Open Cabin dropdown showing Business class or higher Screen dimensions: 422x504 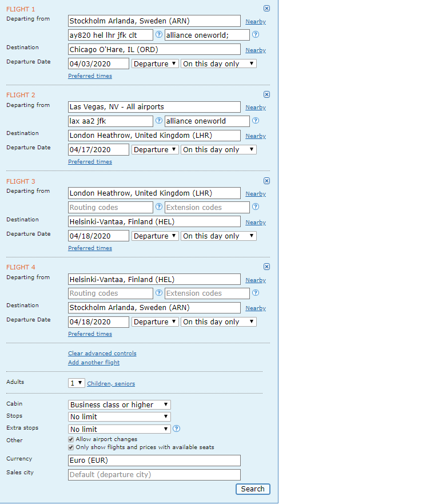pos(120,404)
